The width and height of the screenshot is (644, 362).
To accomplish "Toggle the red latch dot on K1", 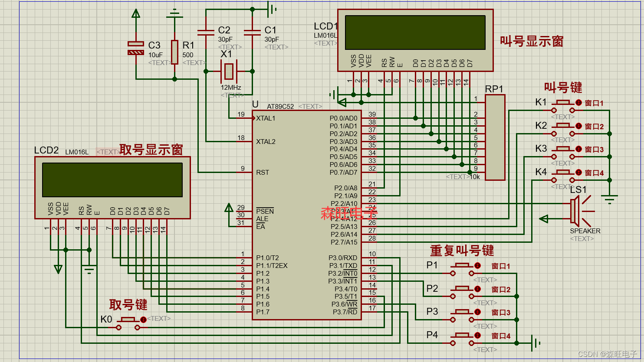I will pyautogui.click(x=578, y=103).
